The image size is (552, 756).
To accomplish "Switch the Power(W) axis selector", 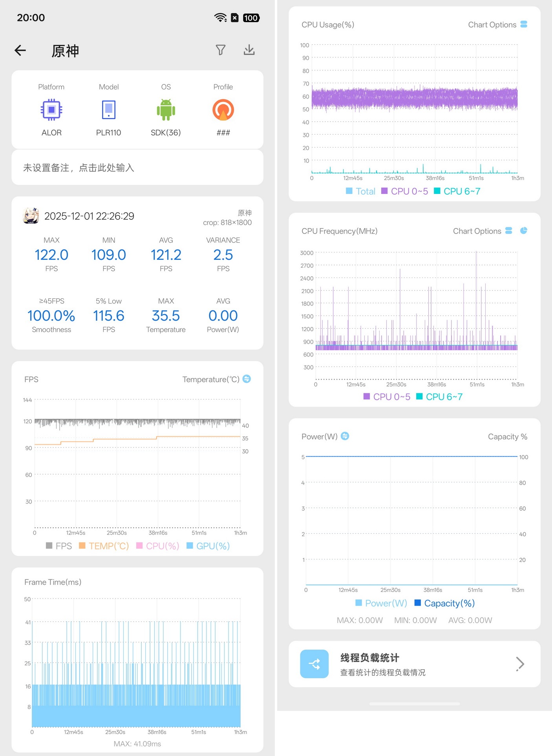I will pos(345,436).
